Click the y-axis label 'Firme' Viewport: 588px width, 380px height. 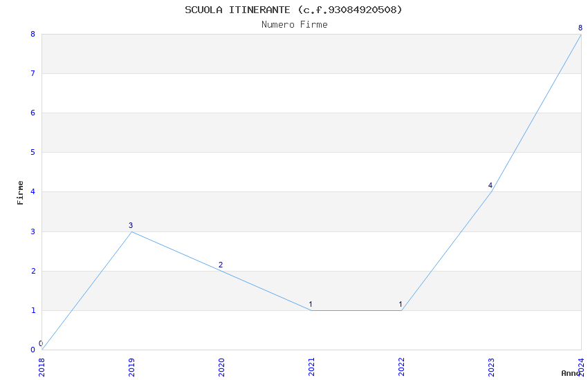pyautogui.click(x=20, y=193)
